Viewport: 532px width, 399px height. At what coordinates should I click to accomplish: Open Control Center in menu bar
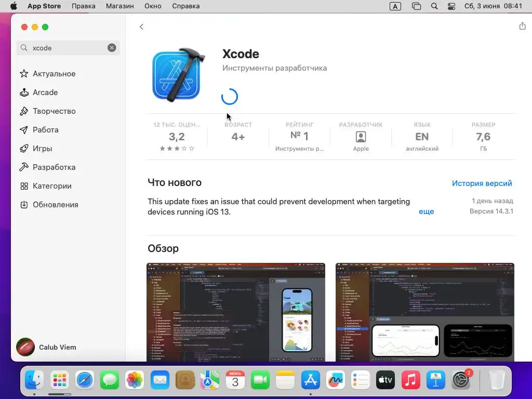451,6
